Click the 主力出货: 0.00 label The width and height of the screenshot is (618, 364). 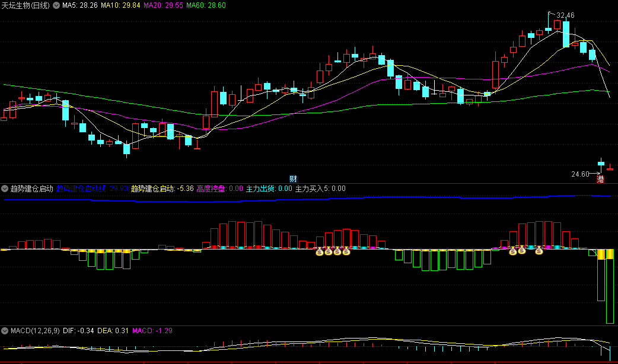(x=269, y=189)
